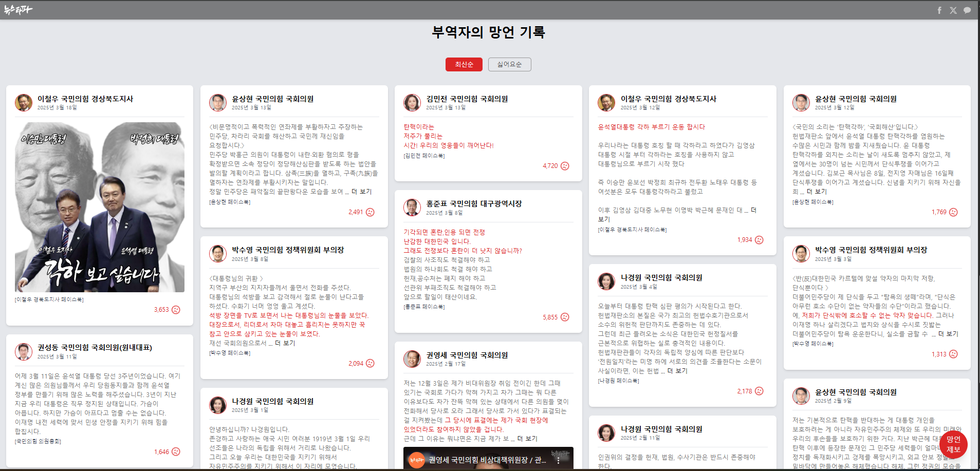Switch to the 최신순 sort tab
Screen dimensions: 980x471
tap(464, 64)
